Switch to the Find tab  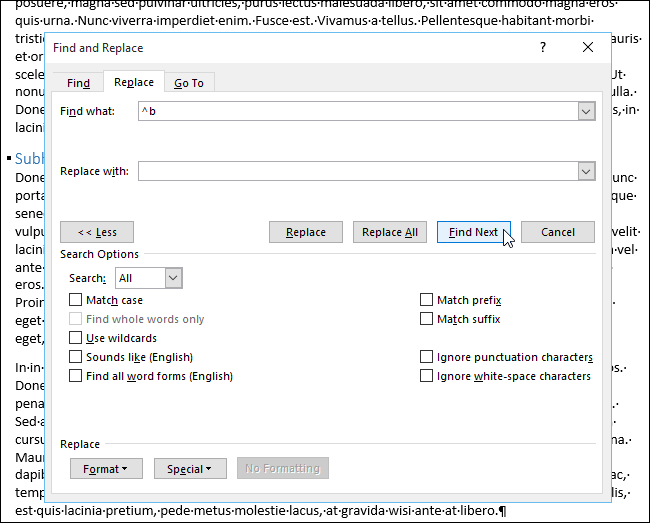[79, 83]
